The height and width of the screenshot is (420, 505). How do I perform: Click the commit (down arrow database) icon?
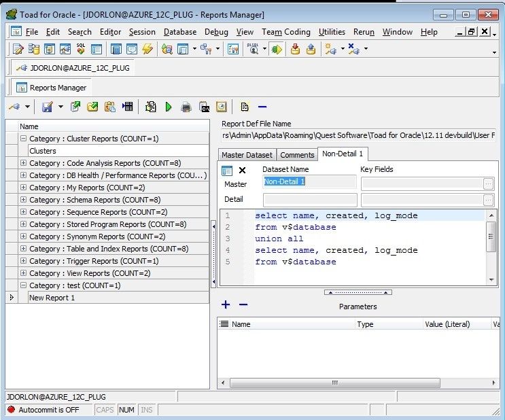click(295, 49)
